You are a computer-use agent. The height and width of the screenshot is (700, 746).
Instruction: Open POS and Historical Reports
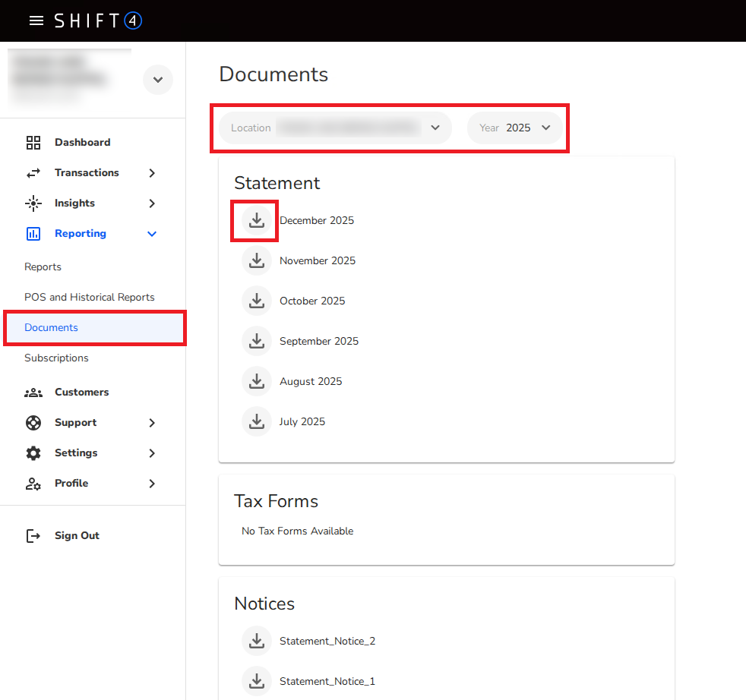pyautogui.click(x=90, y=297)
